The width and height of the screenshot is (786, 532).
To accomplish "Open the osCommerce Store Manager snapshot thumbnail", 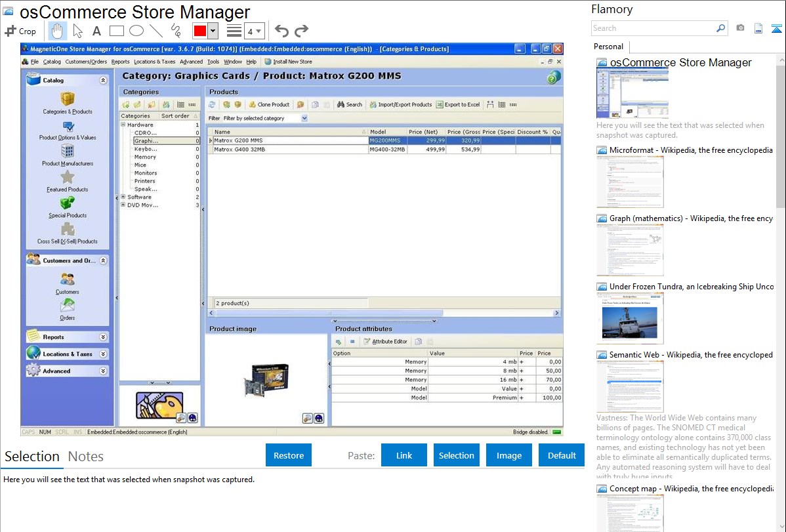I will (632, 94).
